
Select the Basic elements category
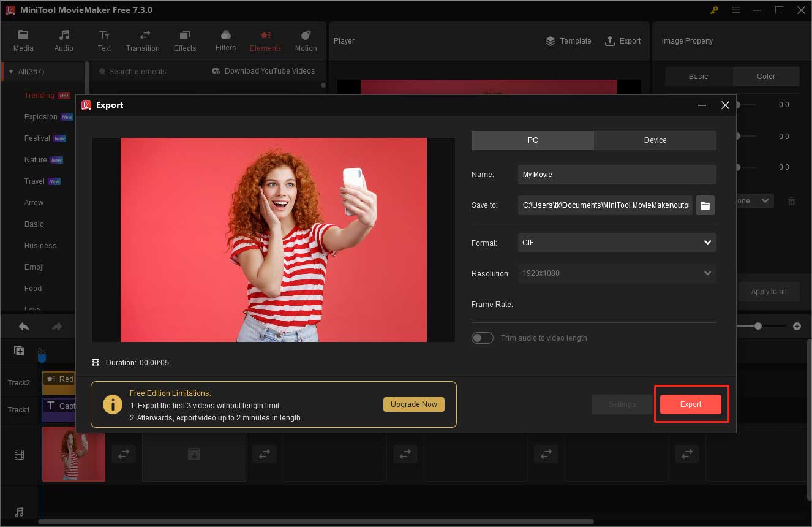[x=34, y=224]
